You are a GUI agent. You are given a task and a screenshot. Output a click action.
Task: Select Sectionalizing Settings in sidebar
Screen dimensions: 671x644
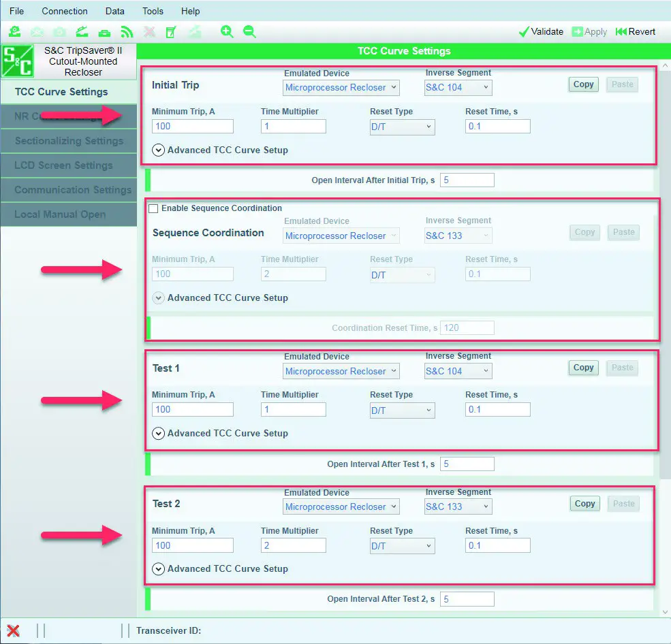point(69,141)
